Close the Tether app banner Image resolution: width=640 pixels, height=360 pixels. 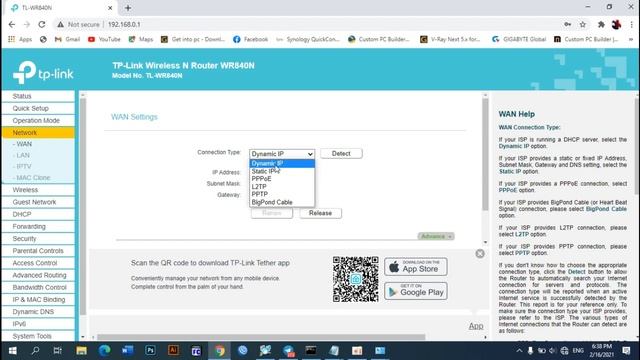480,254
